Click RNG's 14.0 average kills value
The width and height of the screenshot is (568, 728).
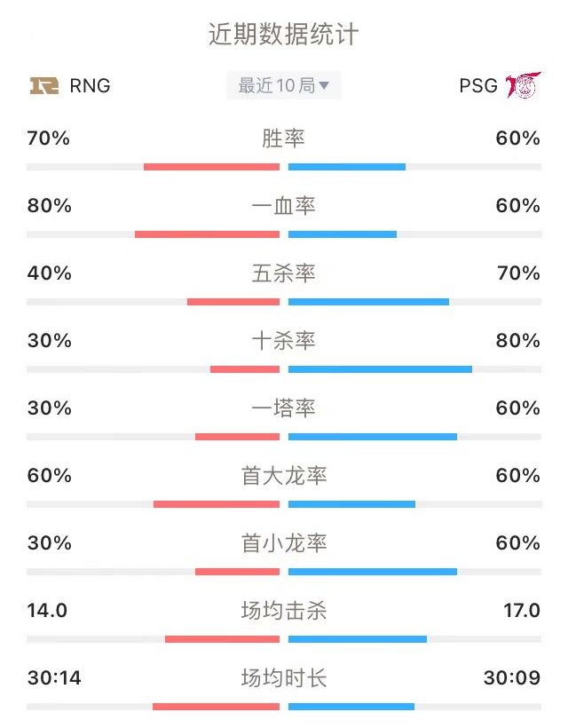click(47, 611)
